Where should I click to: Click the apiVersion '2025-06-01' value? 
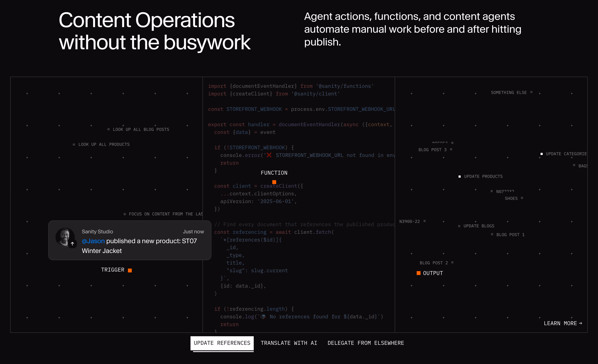tap(276, 201)
